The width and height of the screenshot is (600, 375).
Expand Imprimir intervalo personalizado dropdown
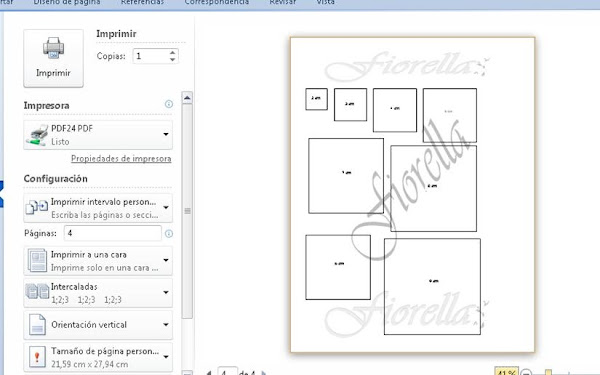coord(98,208)
